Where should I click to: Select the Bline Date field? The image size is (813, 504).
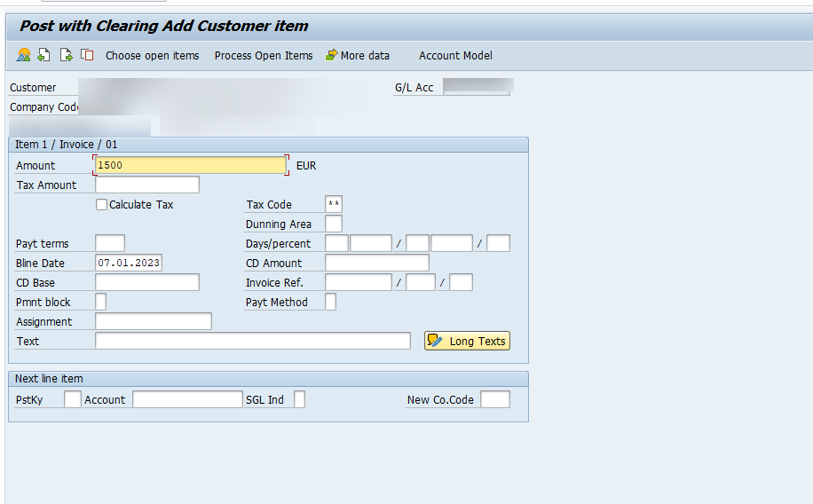(129, 263)
